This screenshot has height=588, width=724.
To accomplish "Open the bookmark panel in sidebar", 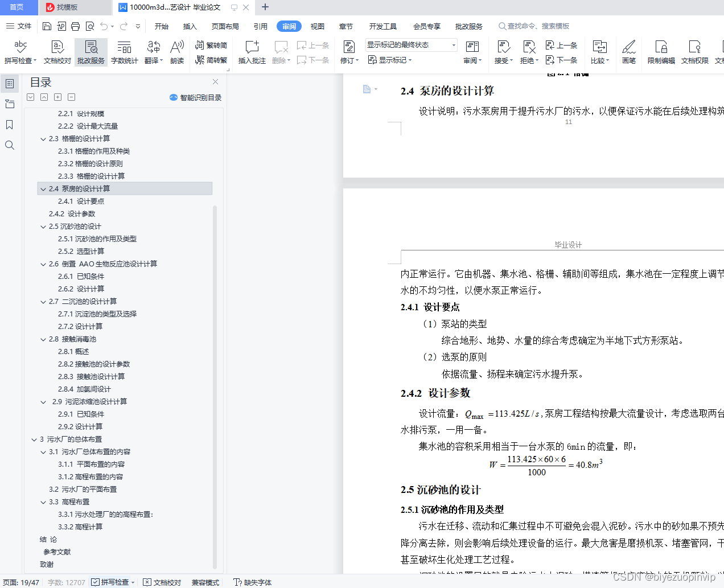I will [9, 125].
